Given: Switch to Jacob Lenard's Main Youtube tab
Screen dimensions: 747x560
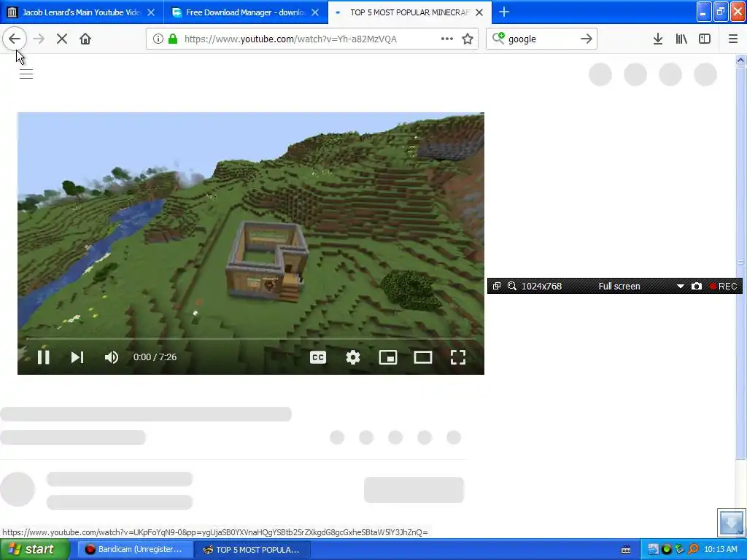Looking at the screenshot, I should 81,12.
